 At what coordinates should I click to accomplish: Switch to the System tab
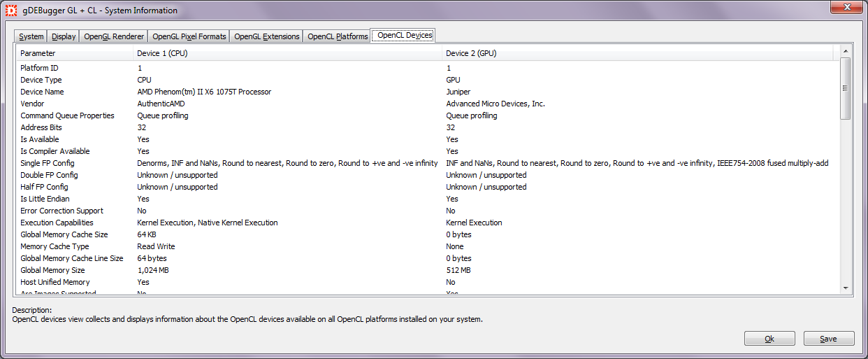coord(31,36)
